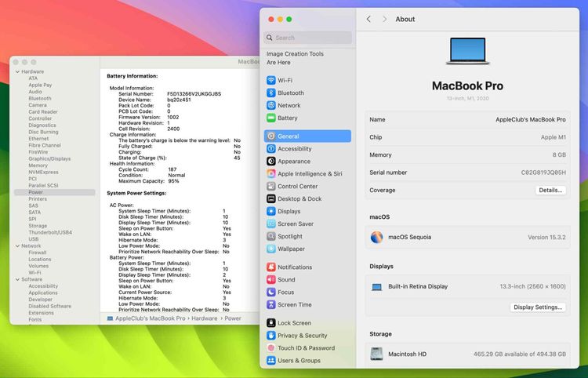Viewport: 588px width, 378px height.
Task: Open the Control Center icon in sidebar
Action: tap(271, 186)
